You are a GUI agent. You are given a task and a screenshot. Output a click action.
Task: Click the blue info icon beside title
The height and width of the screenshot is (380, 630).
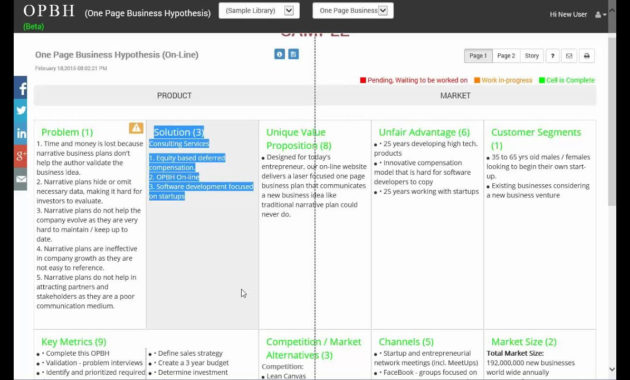pos(279,54)
